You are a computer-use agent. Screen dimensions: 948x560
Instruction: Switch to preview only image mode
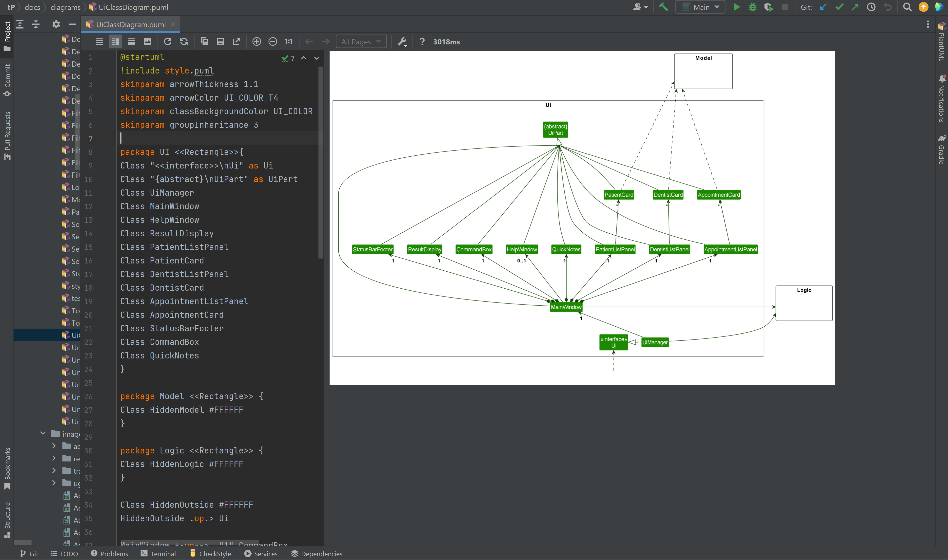(x=148, y=42)
